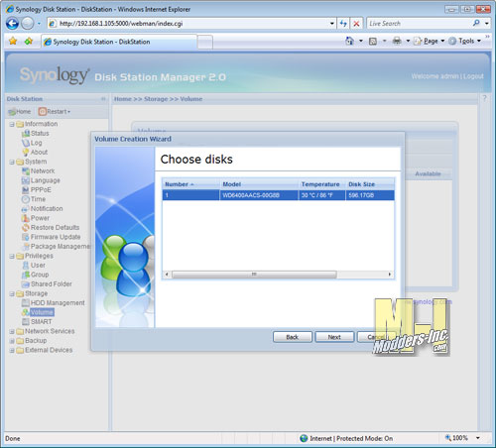Viewport: 496px width, 448px height.
Task: Open the User privileges icon
Action: pyautogui.click(x=26, y=266)
